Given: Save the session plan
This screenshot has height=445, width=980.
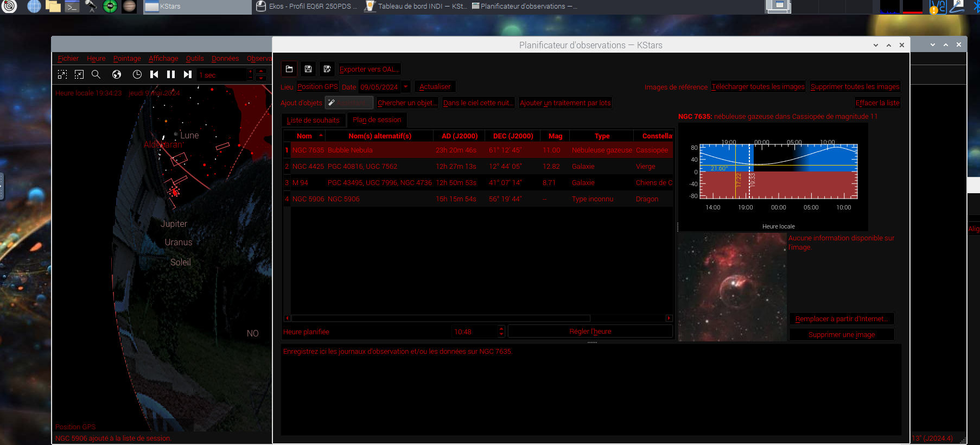Looking at the screenshot, I should point(308,69).
